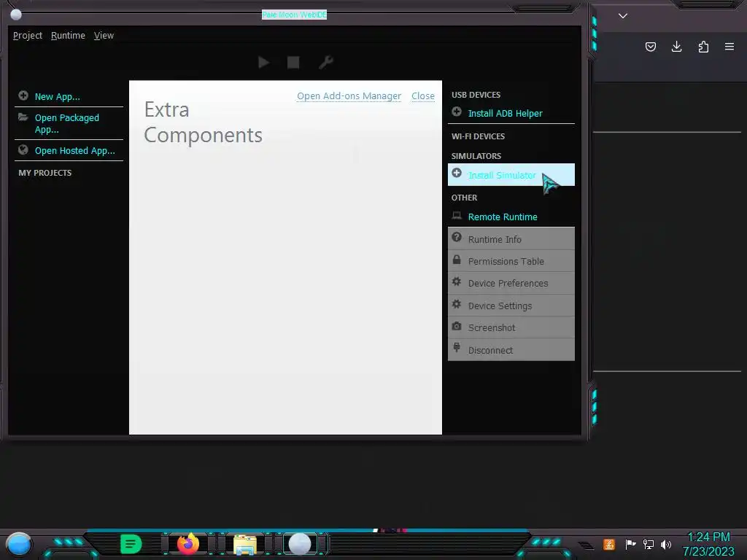Open Device Settings
This screenshot has width=747, height=560.
[511, 306]
